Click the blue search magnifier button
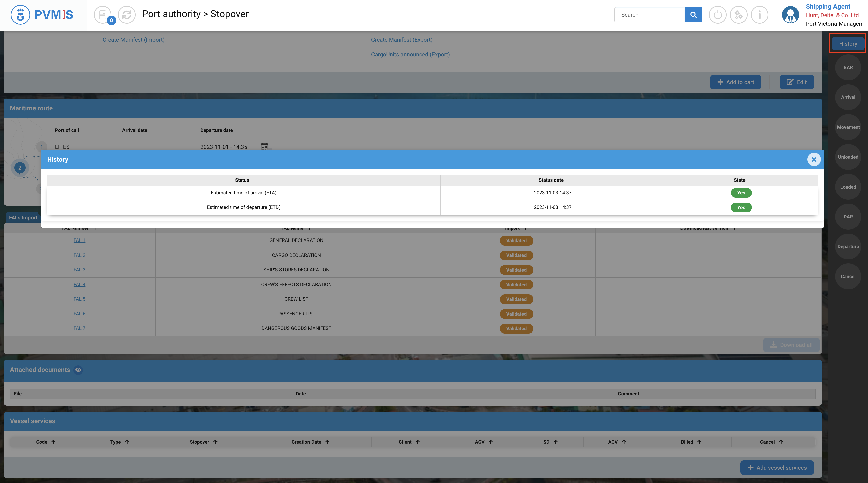This screenshot has height=483, width=868. click(x=693, y=15)
